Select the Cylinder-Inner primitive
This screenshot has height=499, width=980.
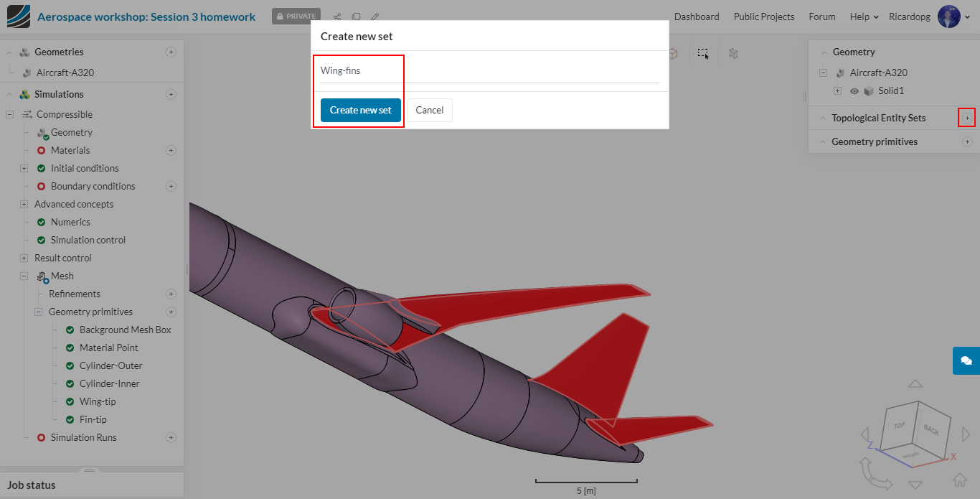point(110,383)
